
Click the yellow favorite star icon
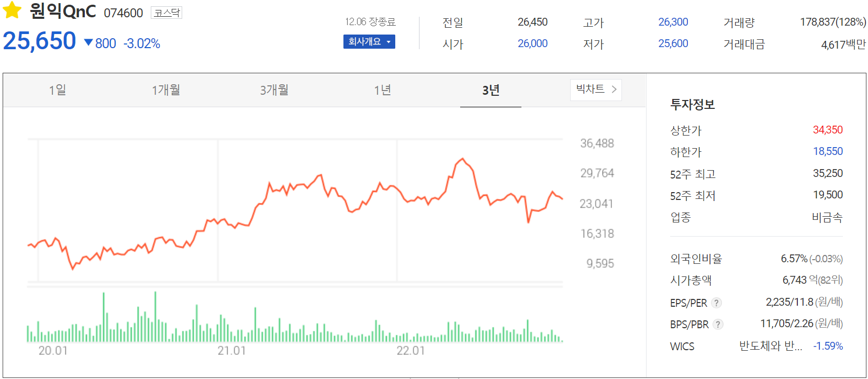click(x=12, y=10)
